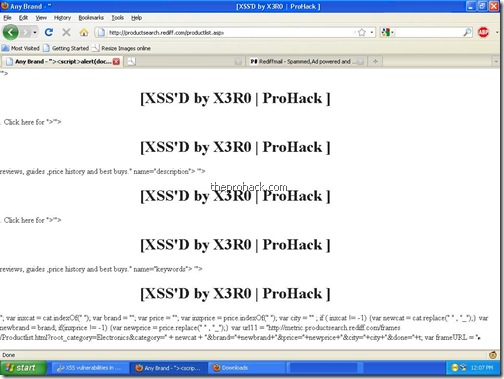
Task: Click the page icon in the address bar
Action: (102, 32)
